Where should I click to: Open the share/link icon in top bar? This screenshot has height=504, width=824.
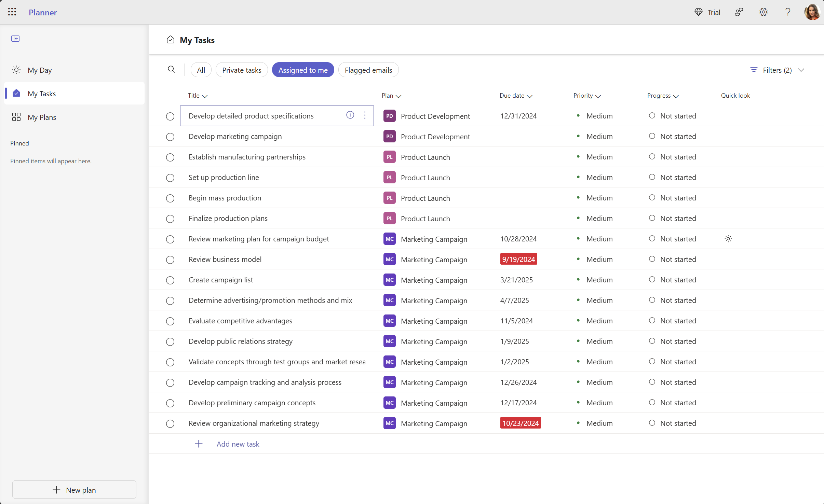739,12
